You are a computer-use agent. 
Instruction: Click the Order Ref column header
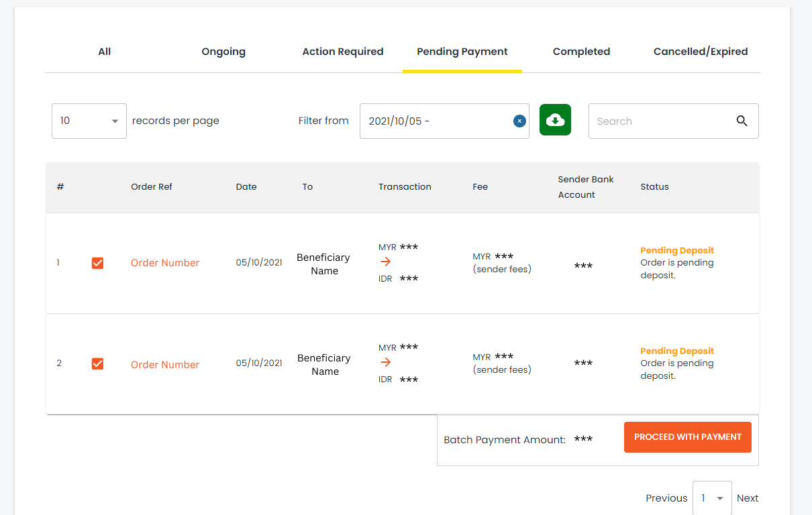pyautogui.click(x=152, y=187)
